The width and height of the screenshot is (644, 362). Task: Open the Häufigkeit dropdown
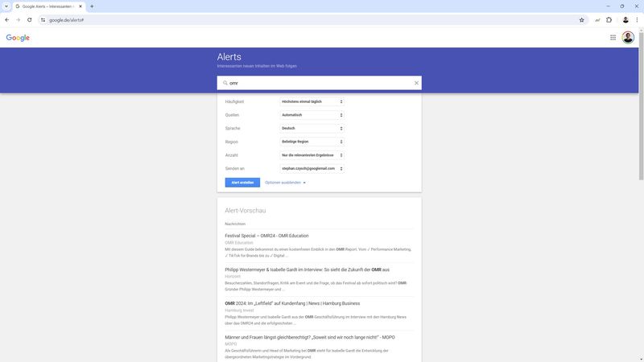click(312, 101)
